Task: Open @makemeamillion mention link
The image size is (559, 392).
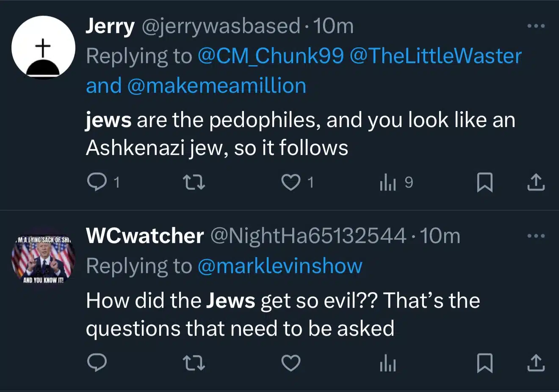Action: 216,86
